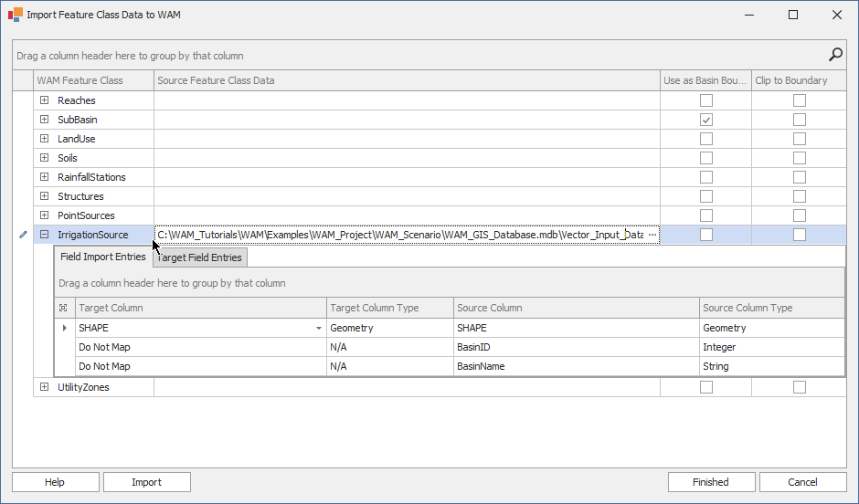This screenshot has width=859, height=504.
Task: Click the SHAPE row indicator arrow
Action: (65, 328)
